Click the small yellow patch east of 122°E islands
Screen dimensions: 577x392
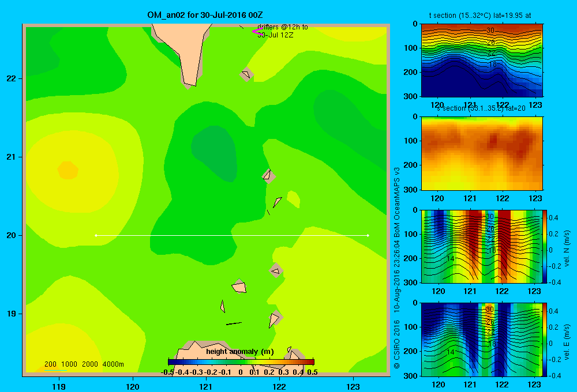(x=293, y=199)
